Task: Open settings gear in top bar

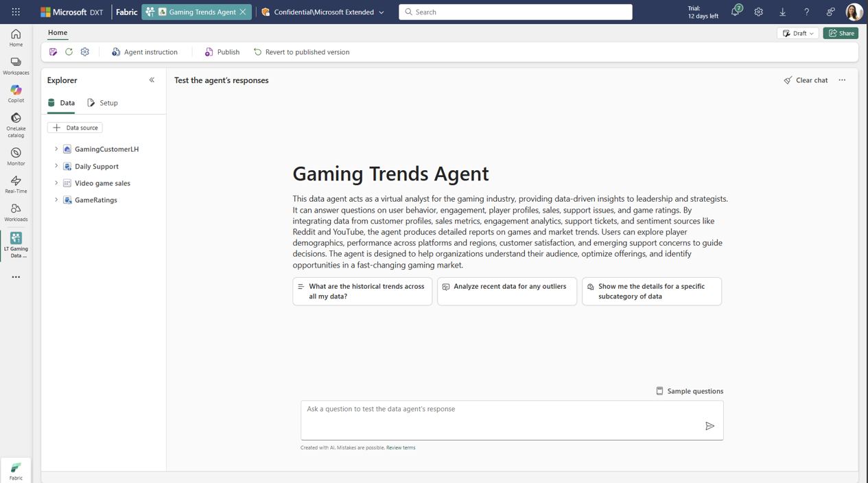Action: (758, 12)
